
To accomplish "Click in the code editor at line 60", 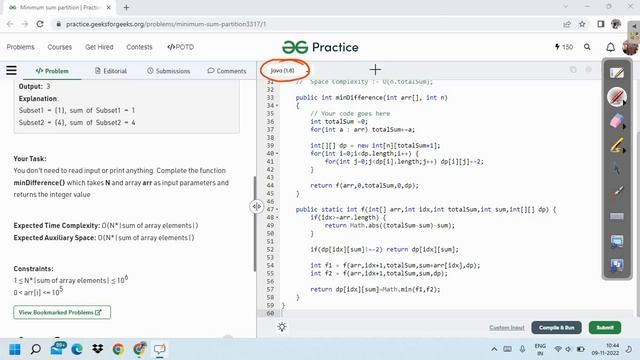I will pos(457,313).
